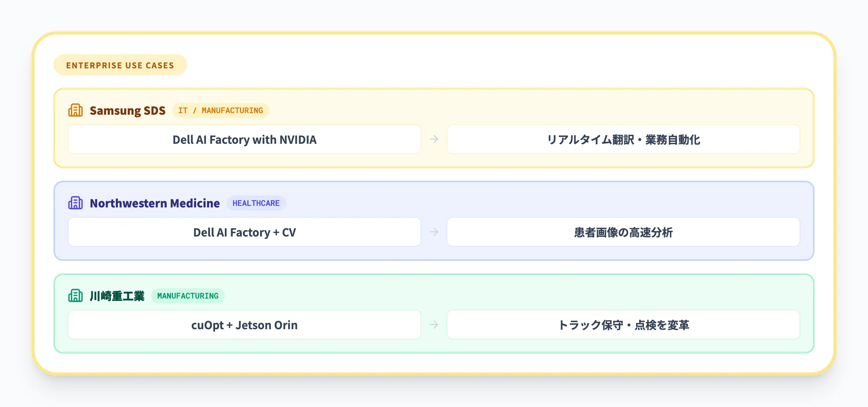Click the arrow after Dell AI Factory + CV
The height and width of the screenshot is (407, 868).
[434, 232]
